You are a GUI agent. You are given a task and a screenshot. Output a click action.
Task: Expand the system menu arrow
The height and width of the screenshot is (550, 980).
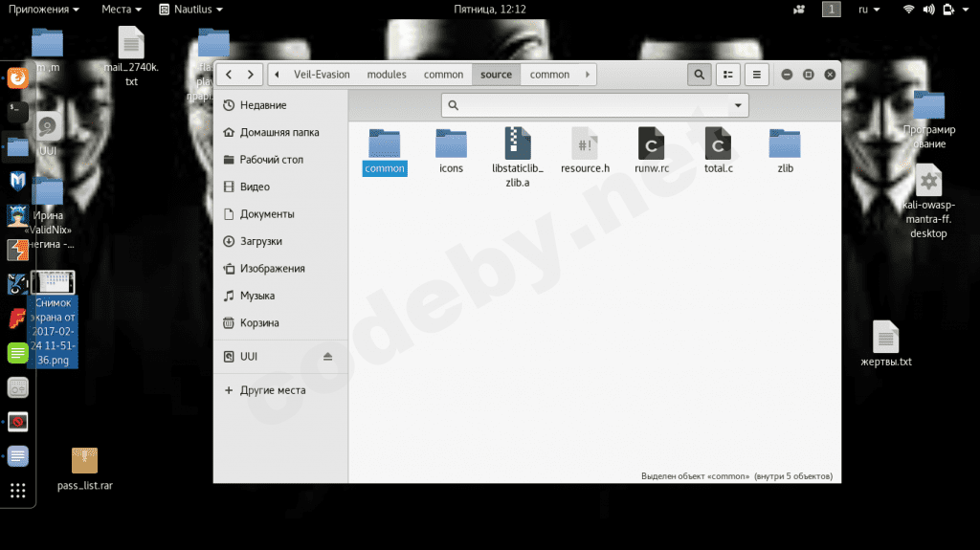point(966,10)
